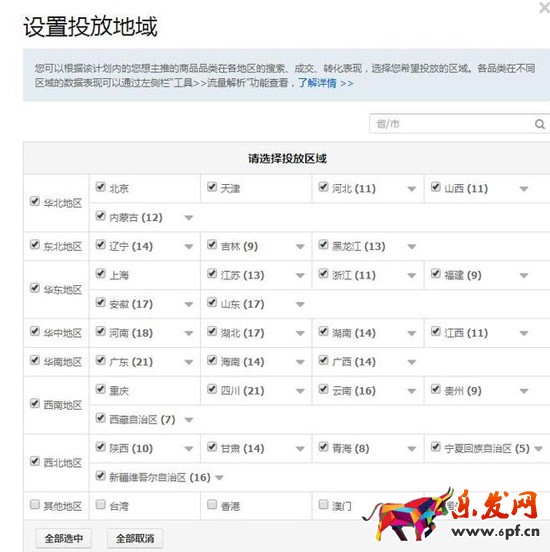Expand the 辽宁 (14) dropdown arrow

[189, 247]
